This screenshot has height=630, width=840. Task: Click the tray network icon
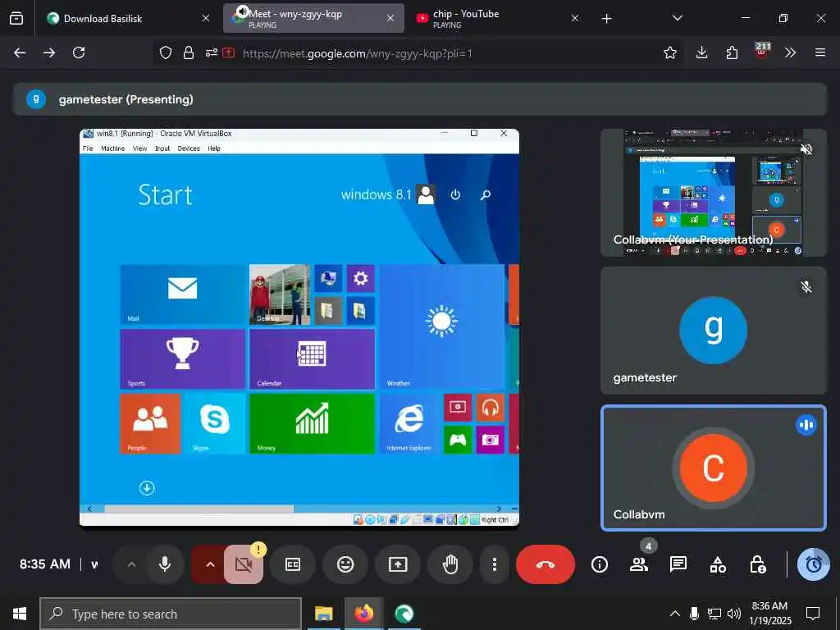tap(714, 614)
